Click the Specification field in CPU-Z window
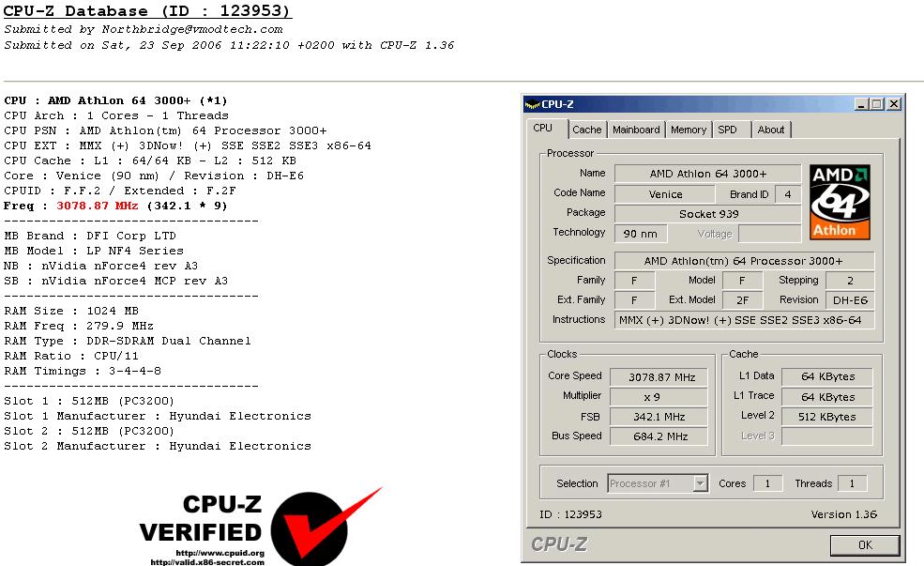924x566 pixels. (x=744, y=261)
